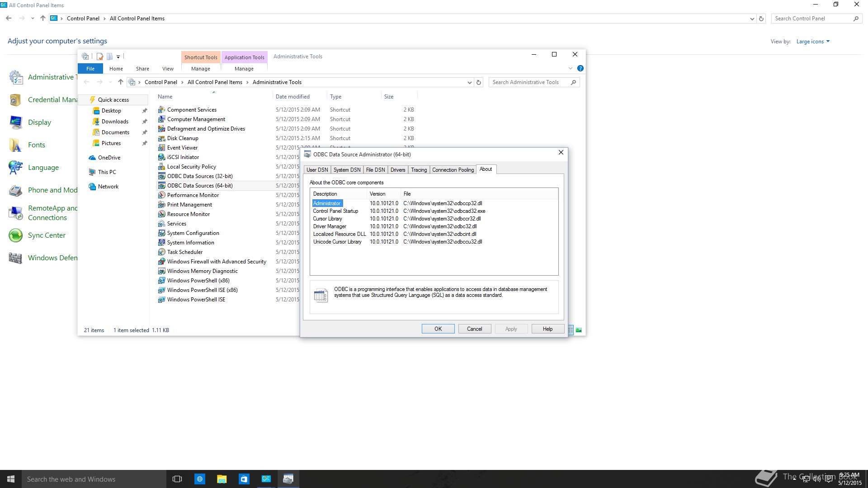Sort list by Date modified column

[292, 97]
